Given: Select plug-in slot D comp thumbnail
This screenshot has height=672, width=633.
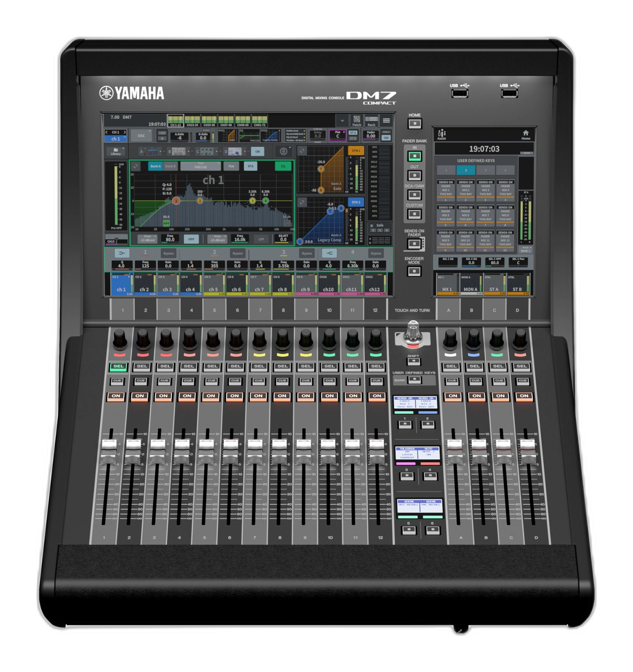Looking at the screenshot, I should pyautogui.click(x=234, y=151).
